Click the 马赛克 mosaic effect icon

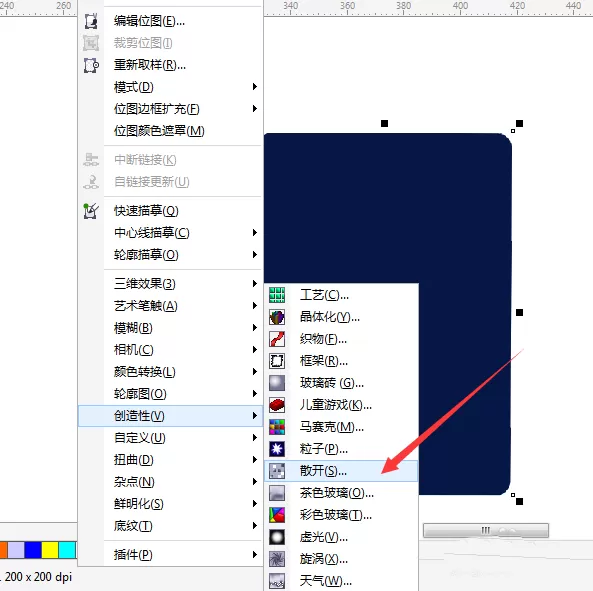pyautogui.click(x=277, y=427)
